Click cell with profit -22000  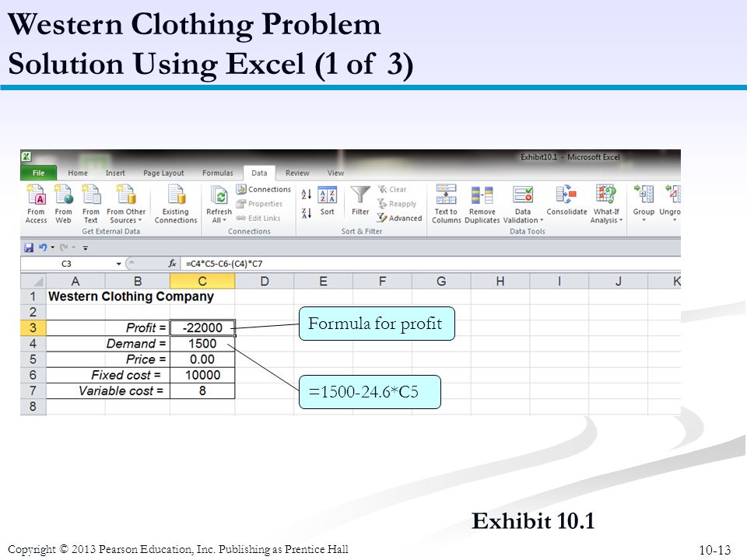[202, 327]
